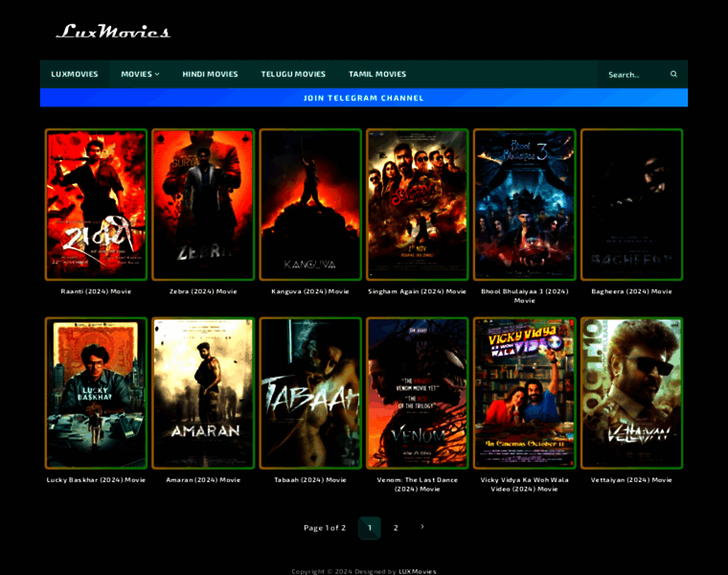Open the LUXMOVIES nav item
Image resolution: width=728 pixels, height=575 pixels.
point(75,74)
